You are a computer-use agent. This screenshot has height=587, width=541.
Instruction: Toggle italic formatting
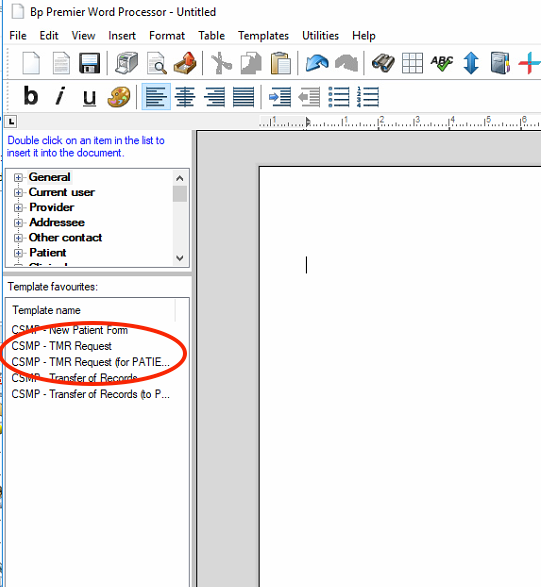(x=60, y=96)
